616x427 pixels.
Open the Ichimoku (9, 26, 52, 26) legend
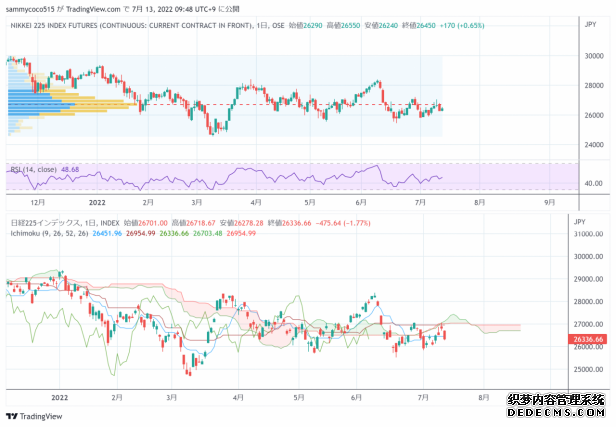coord(49,233)
